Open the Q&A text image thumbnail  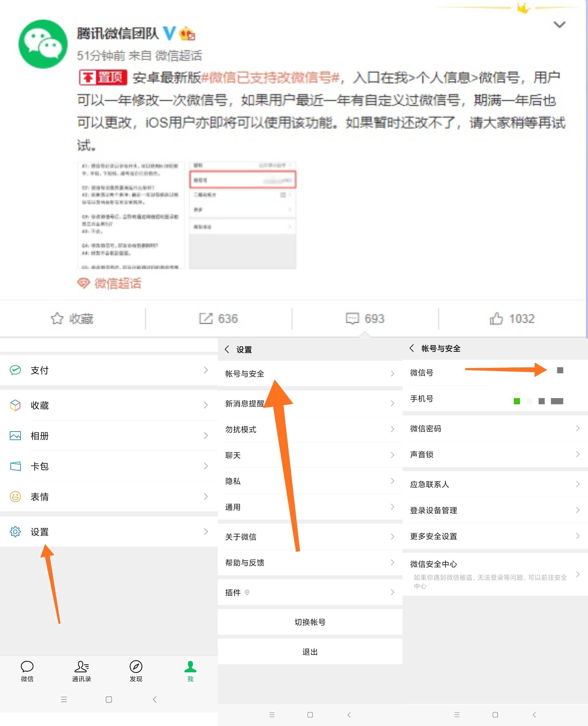tap(131, 215)
